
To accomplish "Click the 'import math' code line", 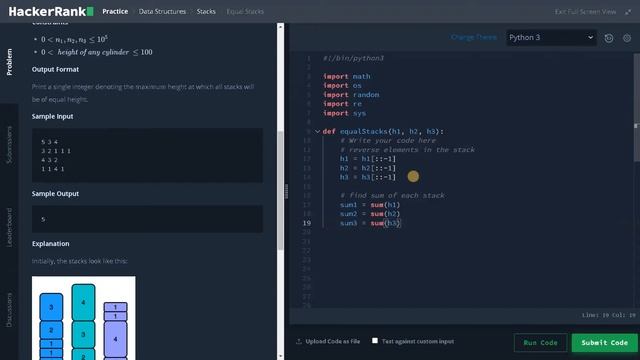I will [x=347, y=76].
